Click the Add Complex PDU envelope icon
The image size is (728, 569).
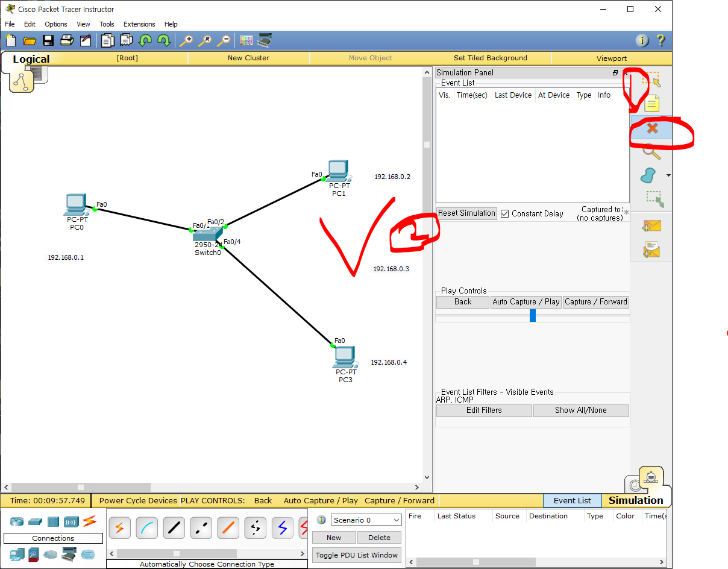[651, 249]
